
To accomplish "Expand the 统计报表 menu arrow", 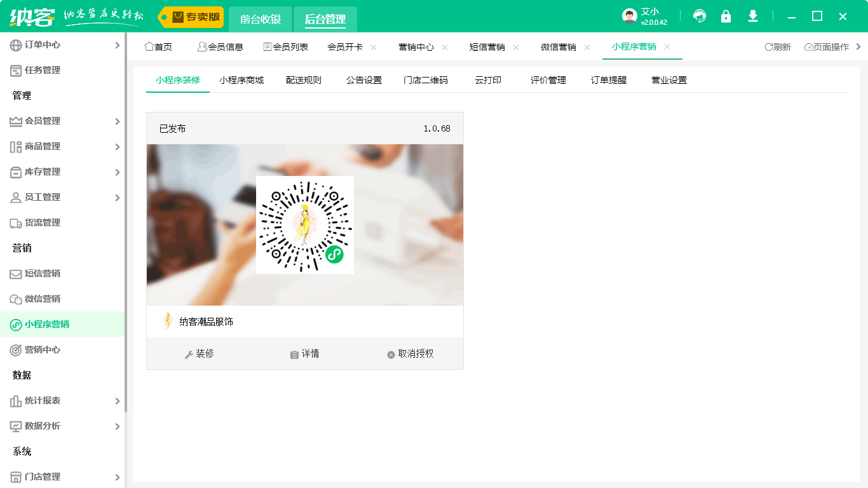I will coord(117,401).
